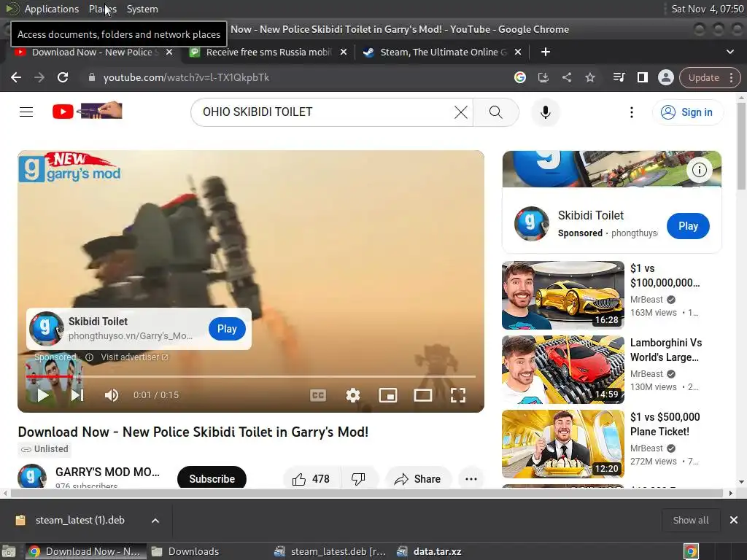Toggle Chrome side panel
The image size is (747, 560).
(642, 77)
